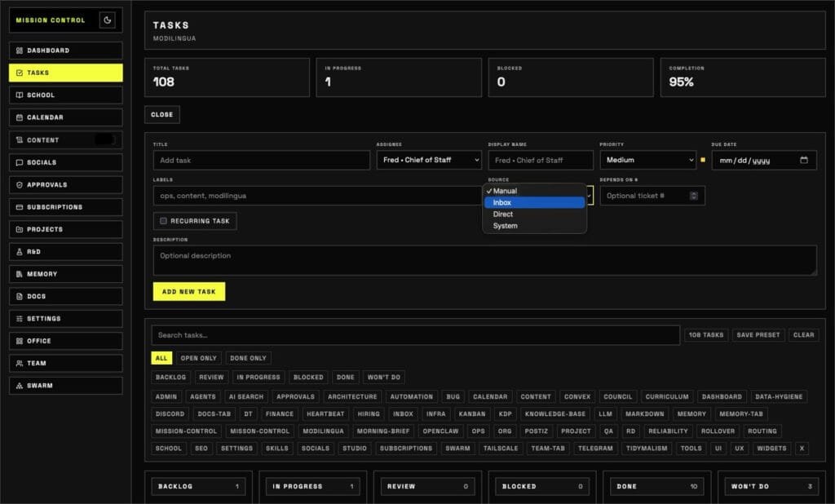Click ADD NEW TASK button
This screenshot has width=835, height=504.
[x=189, y=291]
